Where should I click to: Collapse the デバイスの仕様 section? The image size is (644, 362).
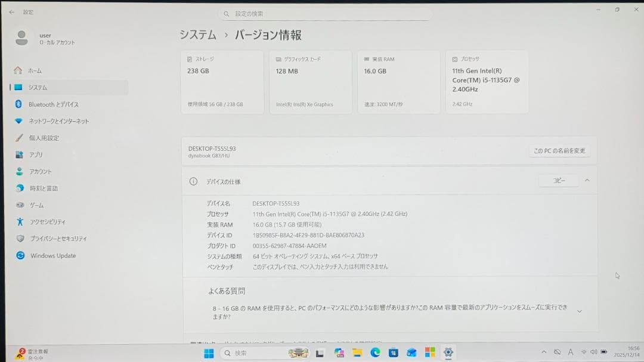[x=587, y=180]
